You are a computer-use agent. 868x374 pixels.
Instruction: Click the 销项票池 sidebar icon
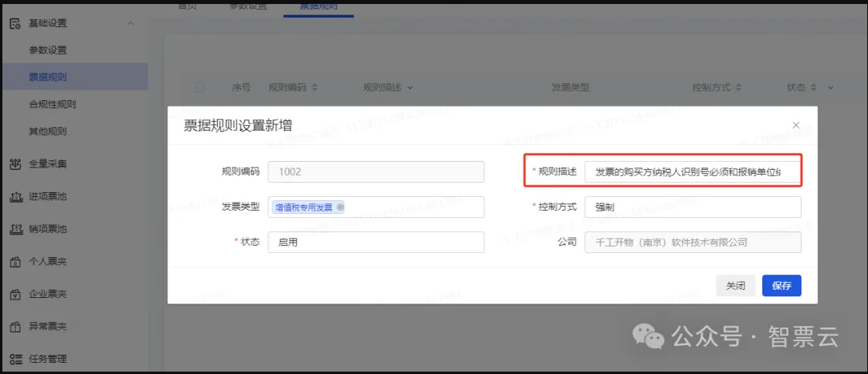pyautogui.click(x=14, y=230)
